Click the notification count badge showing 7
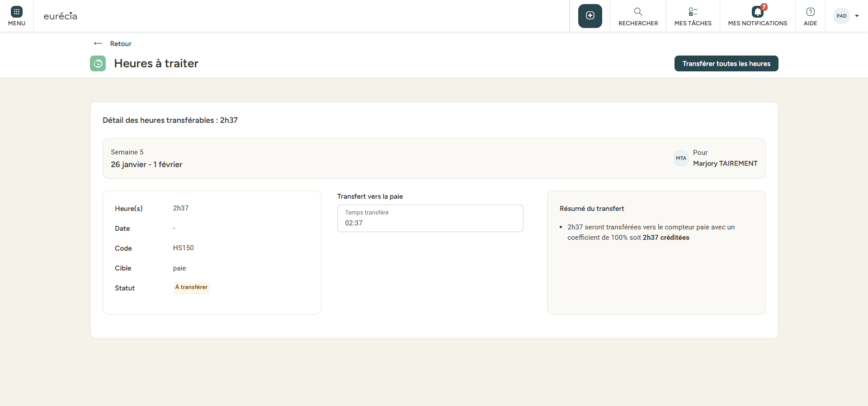 click(764, 7)
